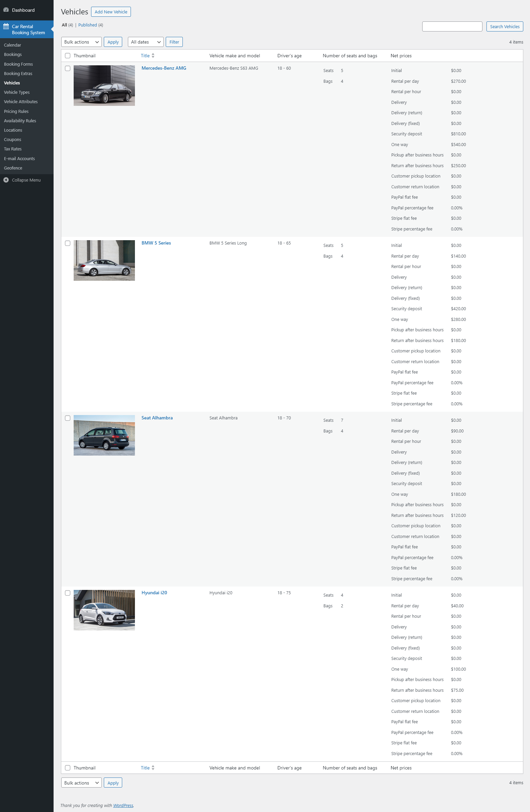The image size is (530, 812).
Task: Tick the select-all checkbox in the footer row
Action: pyautogui.click(x=68, y=768)
